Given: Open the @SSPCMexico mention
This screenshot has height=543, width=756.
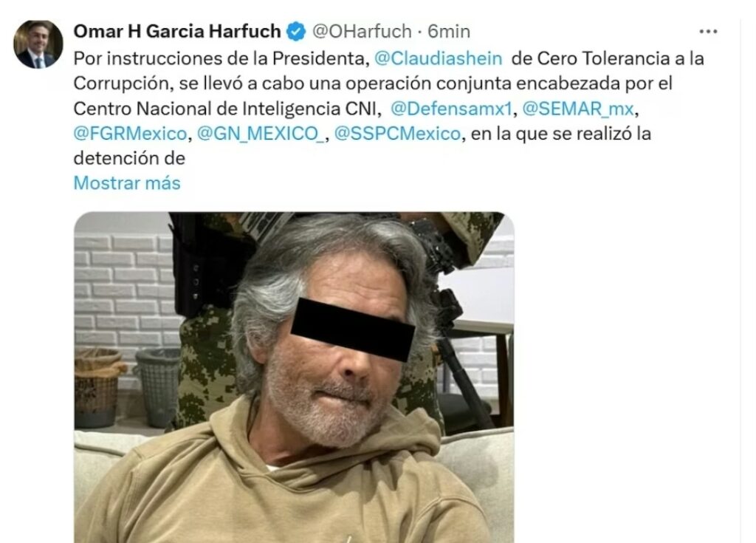Looking at the screenshot, I should 397,134.
